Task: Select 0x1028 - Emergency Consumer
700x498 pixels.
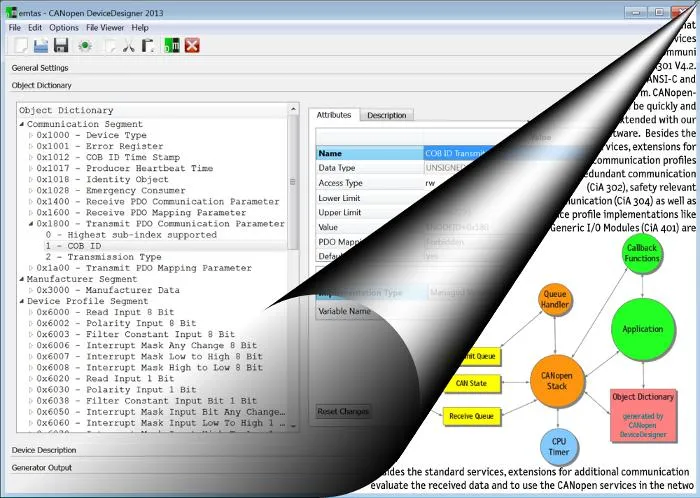Action: (x=111, y=190)
